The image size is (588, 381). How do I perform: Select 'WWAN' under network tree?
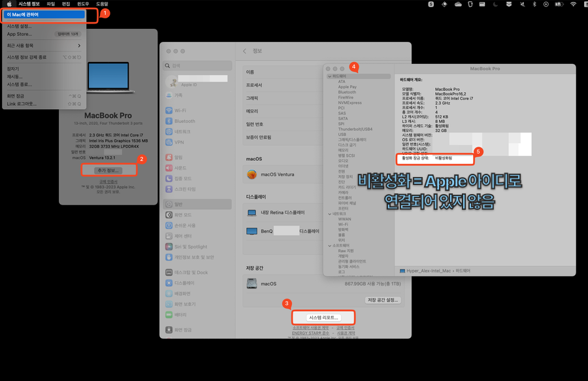pyautogui.click(x=344, y=220)
